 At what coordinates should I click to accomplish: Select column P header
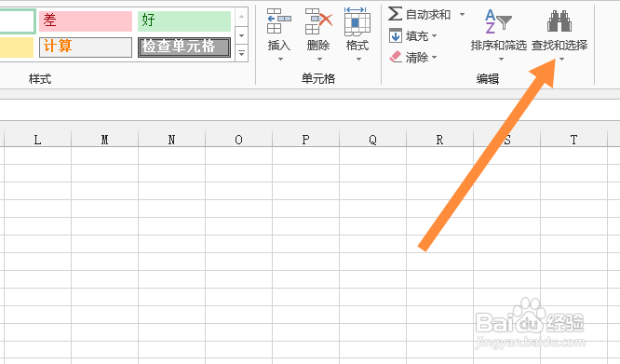305,140
